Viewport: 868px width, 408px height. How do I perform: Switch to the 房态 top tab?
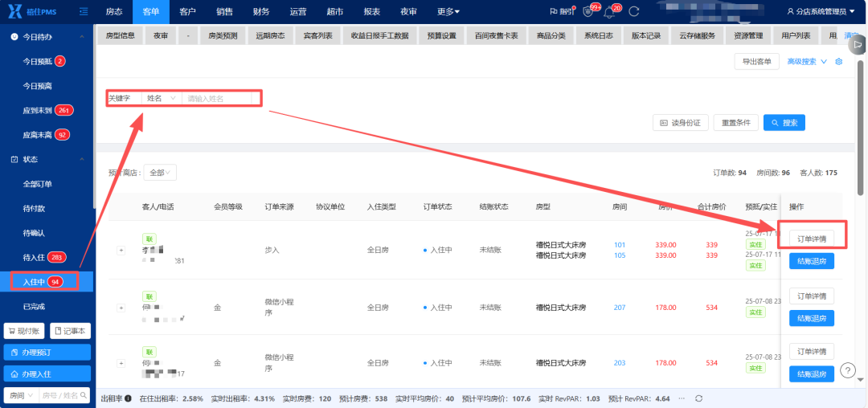point(114,11)
